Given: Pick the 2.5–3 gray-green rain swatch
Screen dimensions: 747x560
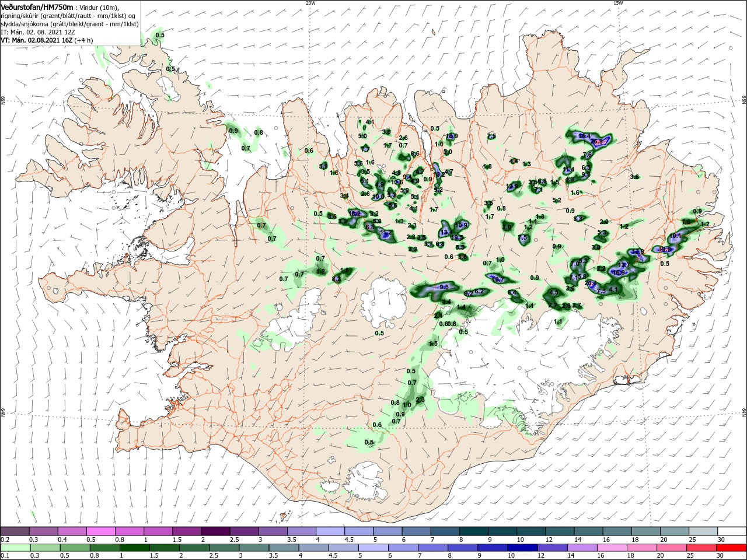Looking at the screenshot, I should (224, 548).
